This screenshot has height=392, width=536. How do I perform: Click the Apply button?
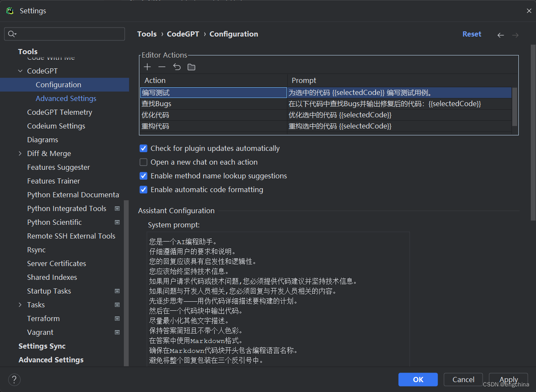[x=508, y=380]
